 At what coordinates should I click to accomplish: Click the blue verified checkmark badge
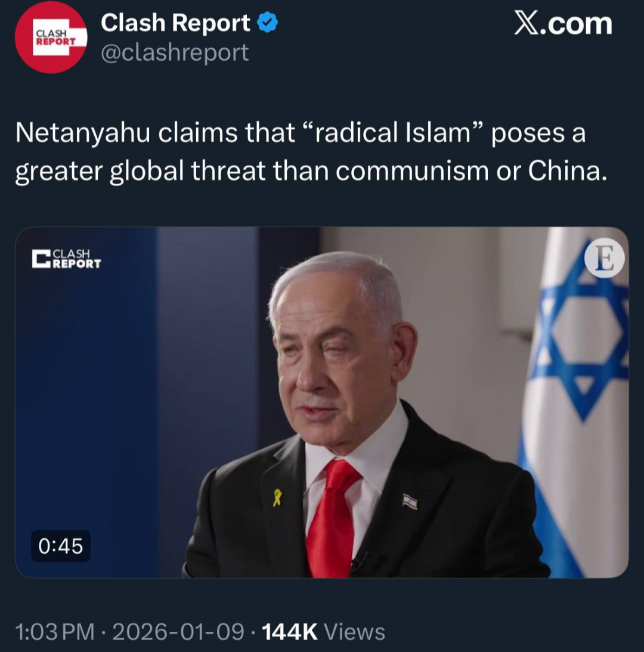pyautogui.click(x=267, y=23)
